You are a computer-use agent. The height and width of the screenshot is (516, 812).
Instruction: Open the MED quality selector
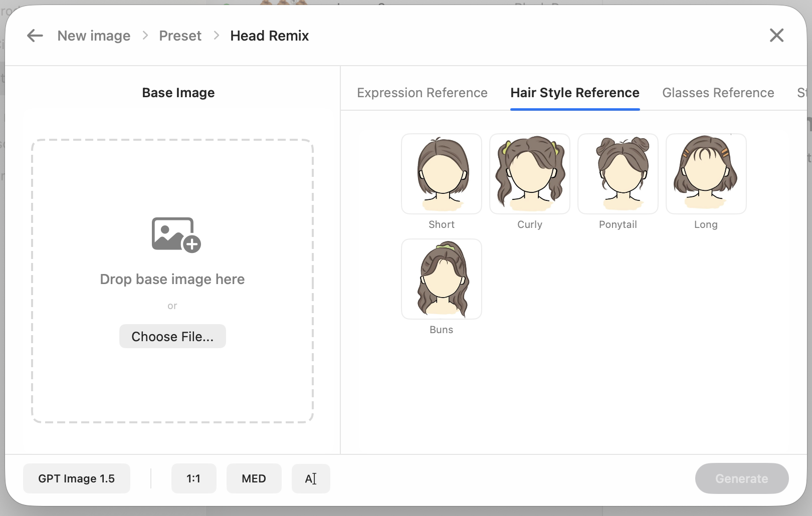point(254,478)
